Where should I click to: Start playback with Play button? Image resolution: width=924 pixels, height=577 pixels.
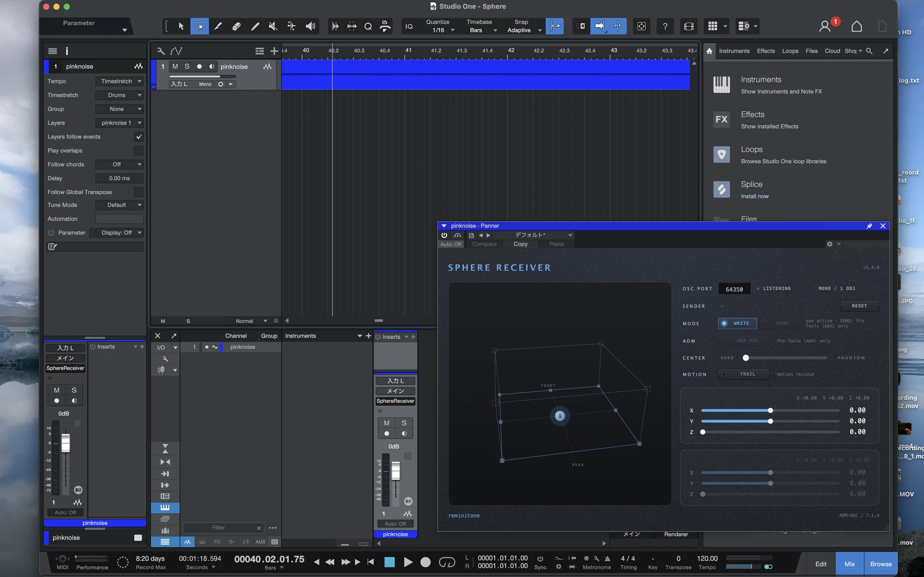click(x=408, y=562)
